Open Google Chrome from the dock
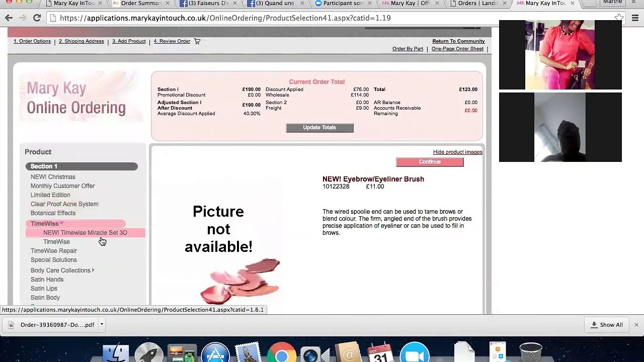 tap(281, 353)
